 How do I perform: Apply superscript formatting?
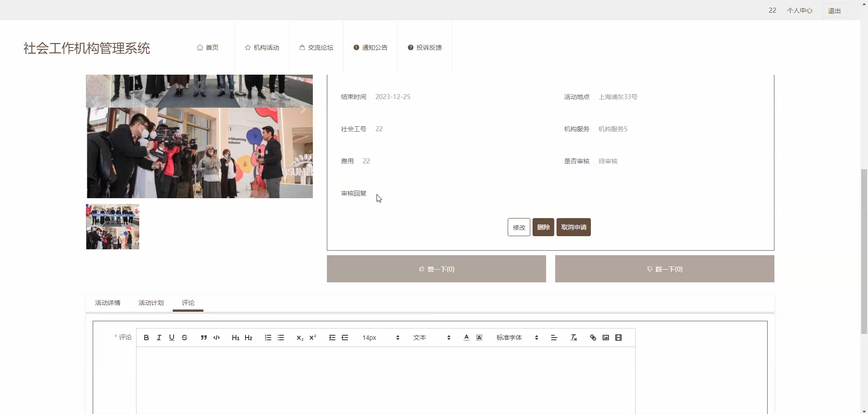click(312, 338)
